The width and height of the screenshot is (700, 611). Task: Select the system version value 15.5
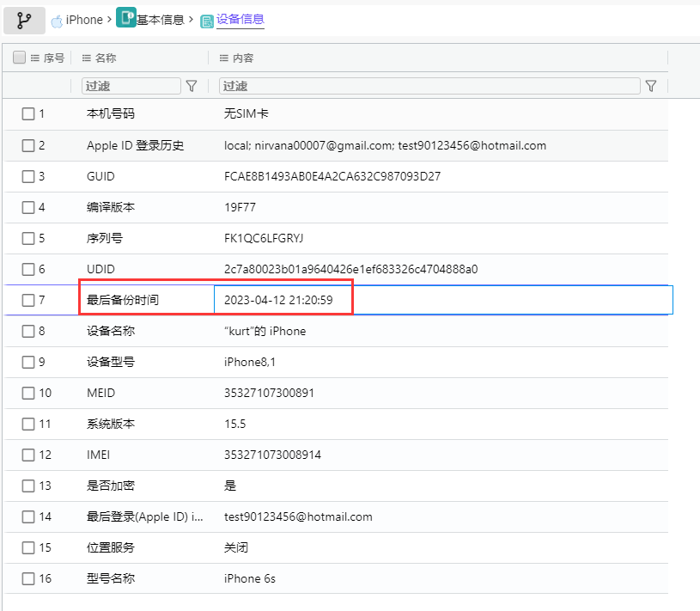(x=234, y=424)
